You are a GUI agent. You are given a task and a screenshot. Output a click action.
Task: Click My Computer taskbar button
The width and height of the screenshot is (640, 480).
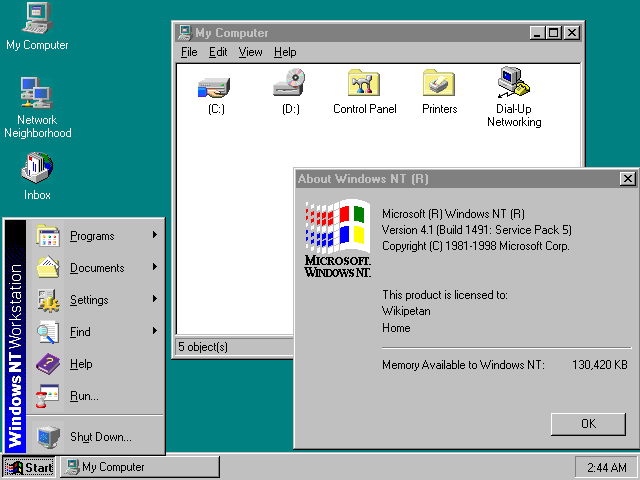click(140, 467)
